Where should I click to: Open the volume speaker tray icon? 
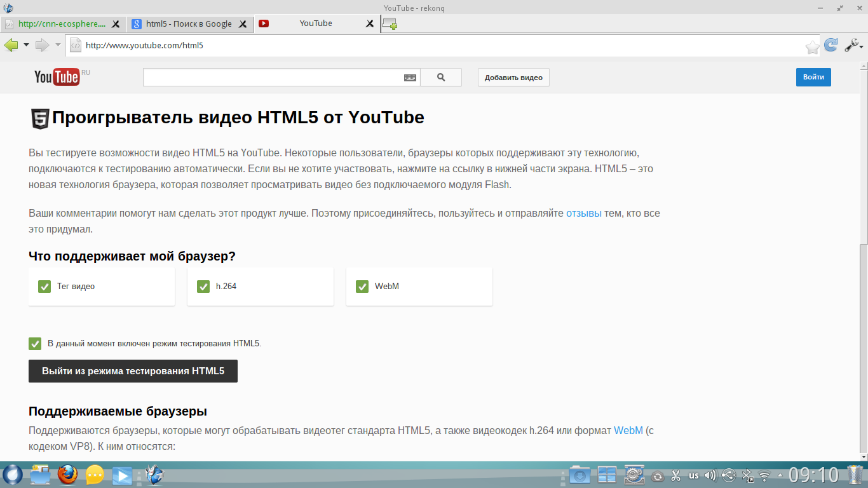[710, 475]
